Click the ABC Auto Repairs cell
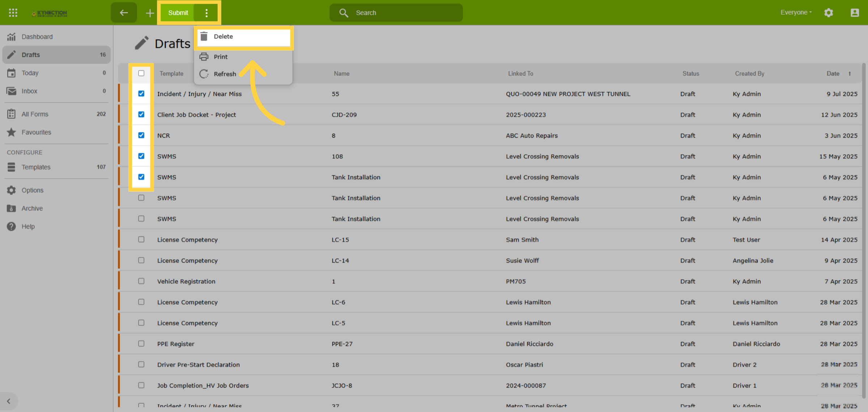Screen dimensions: 868x412 (532, 135)
